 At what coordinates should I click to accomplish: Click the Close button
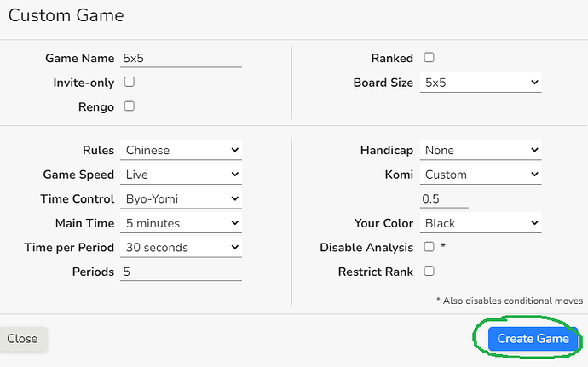[x=22, y=339]
